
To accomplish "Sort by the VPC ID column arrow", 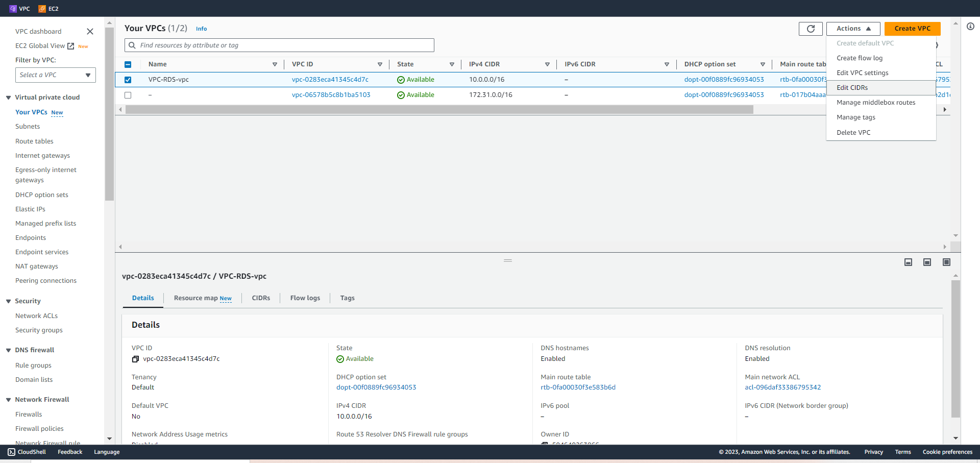I will coord(380,64).
